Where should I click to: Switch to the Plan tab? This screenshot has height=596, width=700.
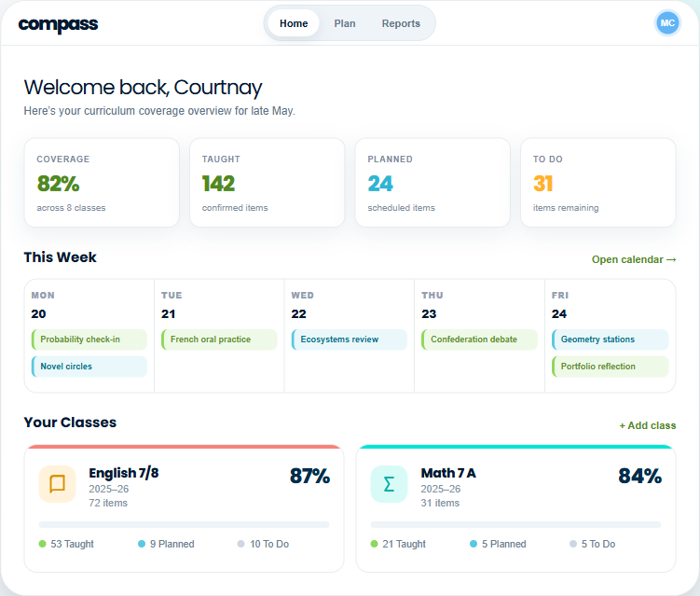coord(345,23)
